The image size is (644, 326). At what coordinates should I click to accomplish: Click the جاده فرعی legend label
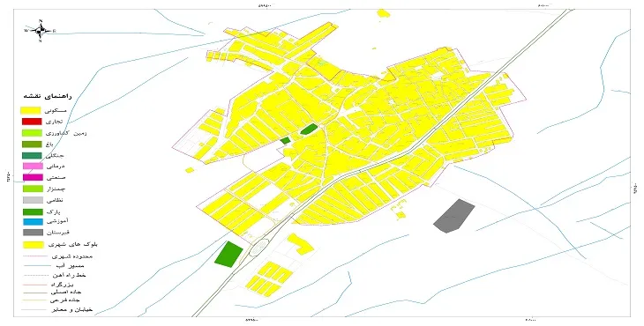tap(65, 300)
